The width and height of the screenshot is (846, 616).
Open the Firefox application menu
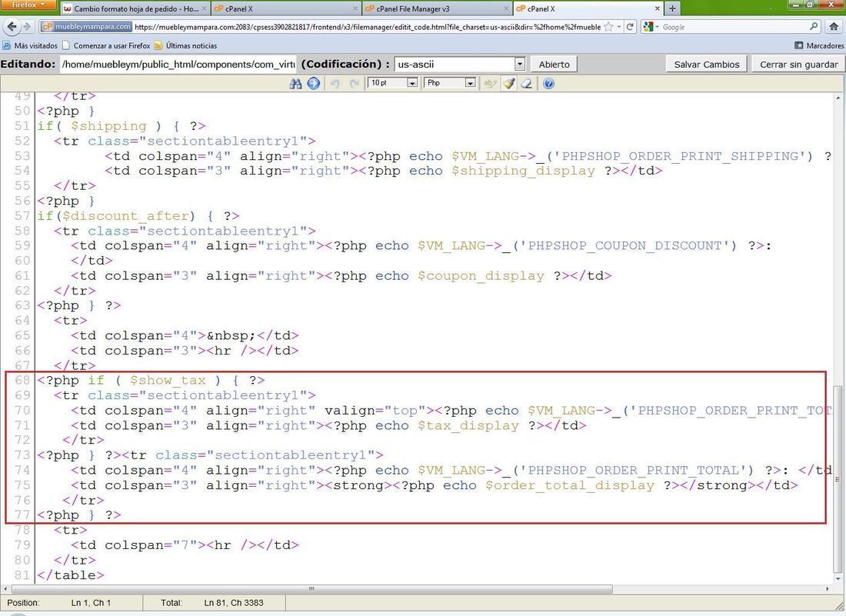point(28,5)
